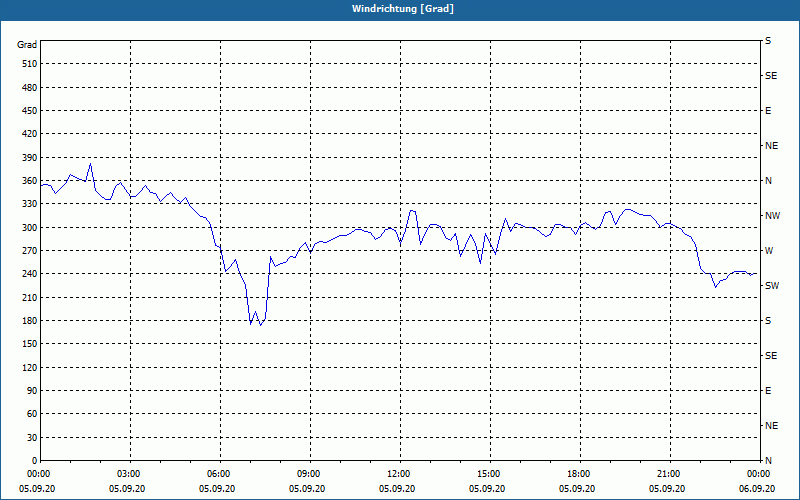Click the 03:00 time label
800x500 pixels.
(128, 474)
